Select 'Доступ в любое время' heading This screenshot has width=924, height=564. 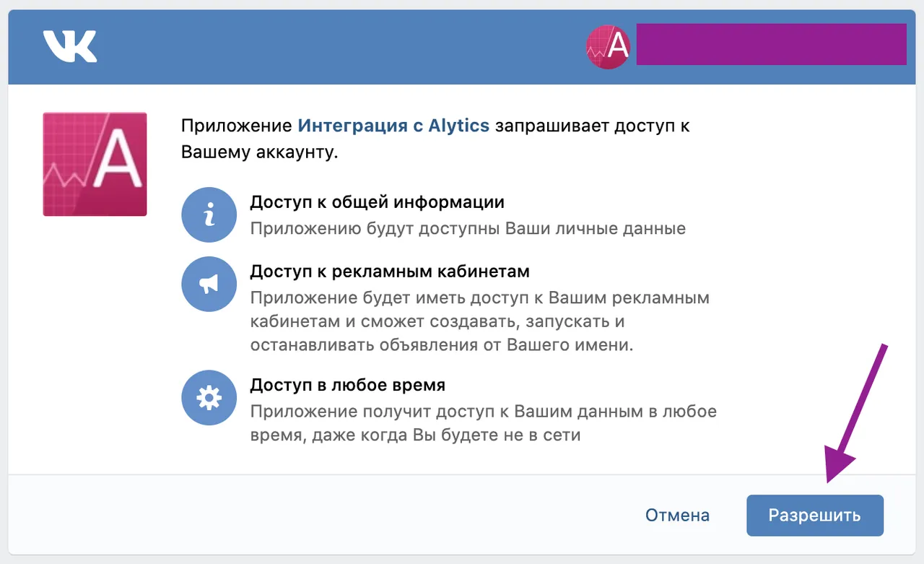tap(347, 384)
